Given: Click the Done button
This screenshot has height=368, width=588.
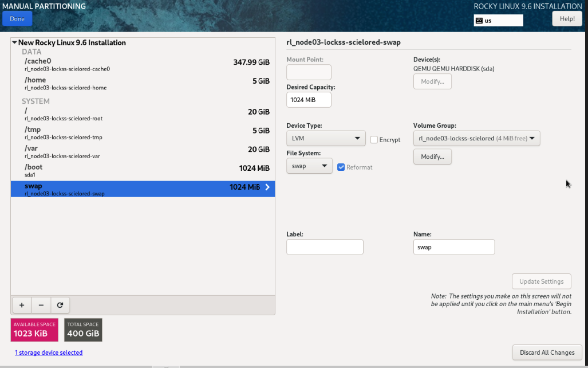Looking at the screenshot, I should click(x=17, y=19).
